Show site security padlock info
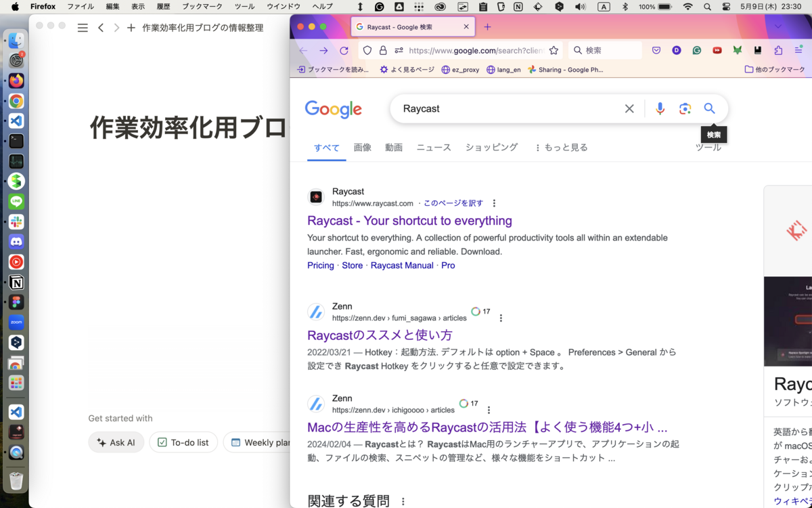 point(383,51)
